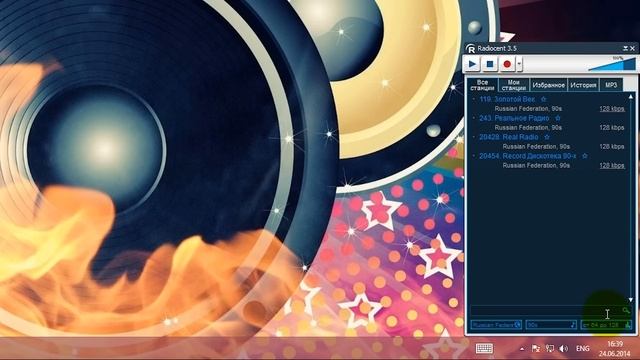Open network status tray icon
The image size is (640, 360).
550,348
